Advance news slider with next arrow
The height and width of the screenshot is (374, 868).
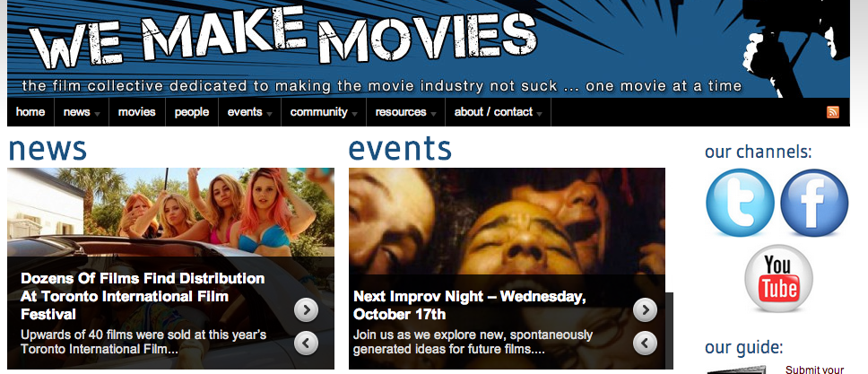point(306,309)
